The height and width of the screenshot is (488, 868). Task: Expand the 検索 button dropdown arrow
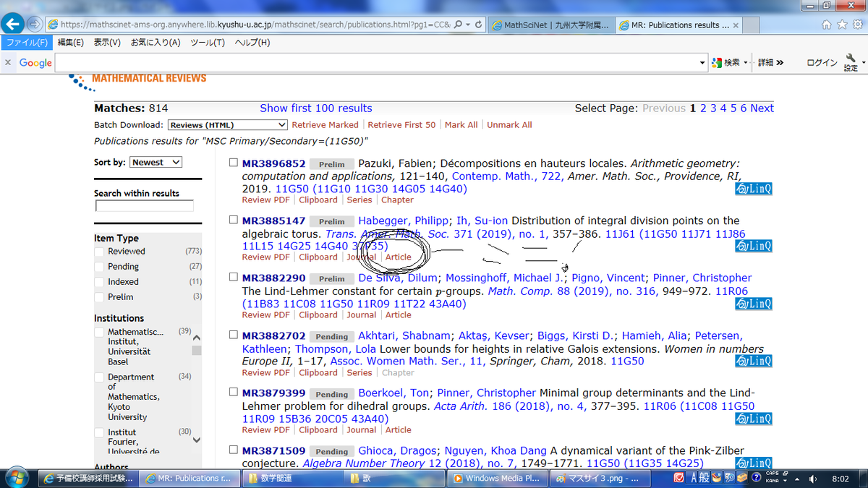(746, 63)
